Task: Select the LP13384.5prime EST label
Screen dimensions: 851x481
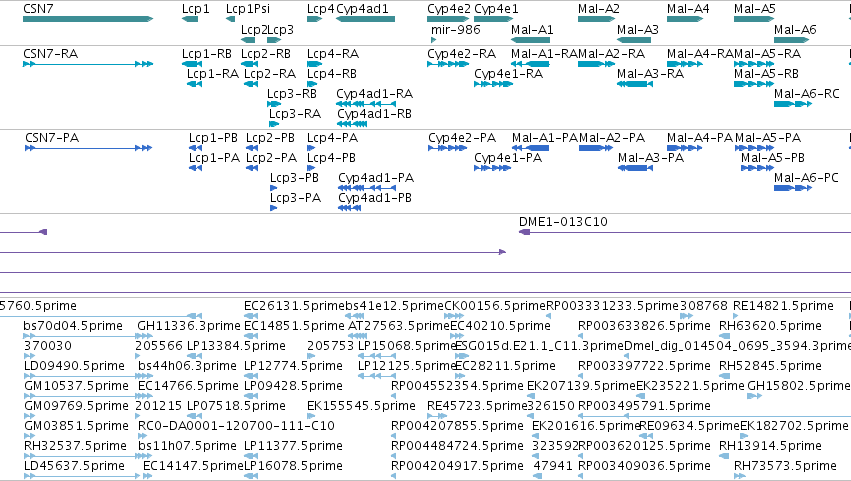Action: (x=236, y=346)
